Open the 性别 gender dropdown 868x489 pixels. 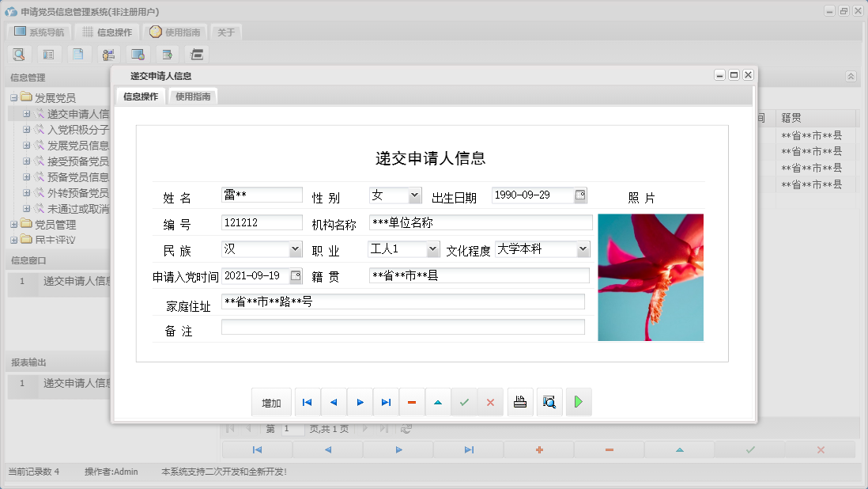click(416, 195)
